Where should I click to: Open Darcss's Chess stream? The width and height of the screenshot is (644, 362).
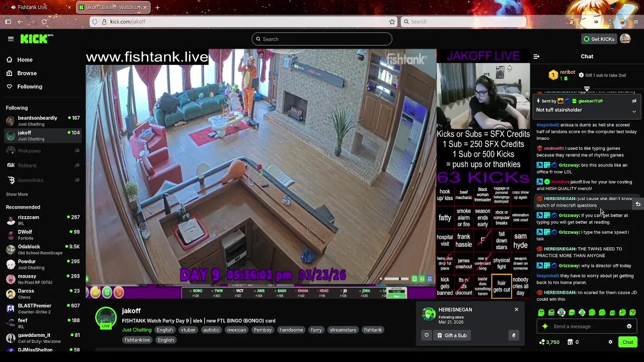click(43, 294)
